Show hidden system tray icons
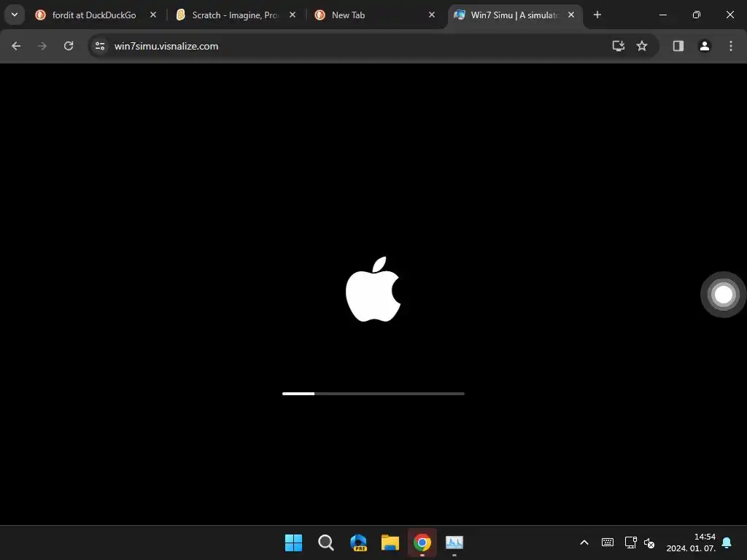 584,542
